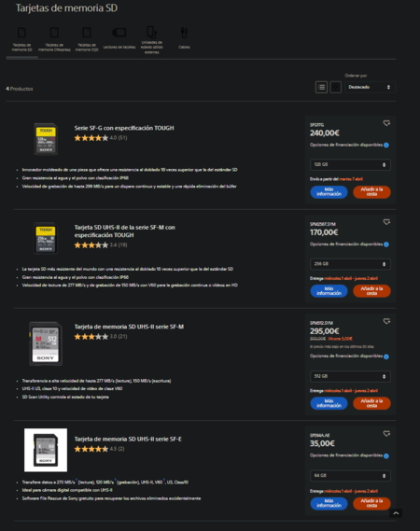Click Añadir a la cesta for SF-G card
Image resolution: width=420 pixels, height=531 pixels.
tap(371, 192)
